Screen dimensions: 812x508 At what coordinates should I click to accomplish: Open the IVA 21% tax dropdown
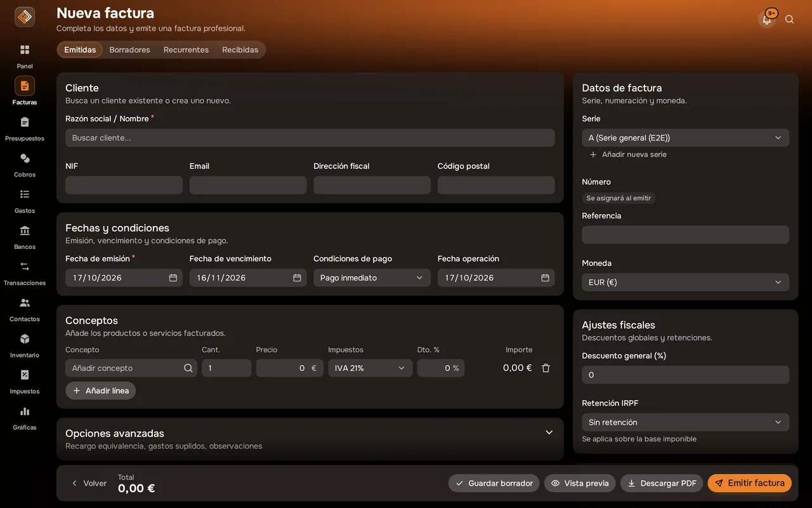(370, 368)
